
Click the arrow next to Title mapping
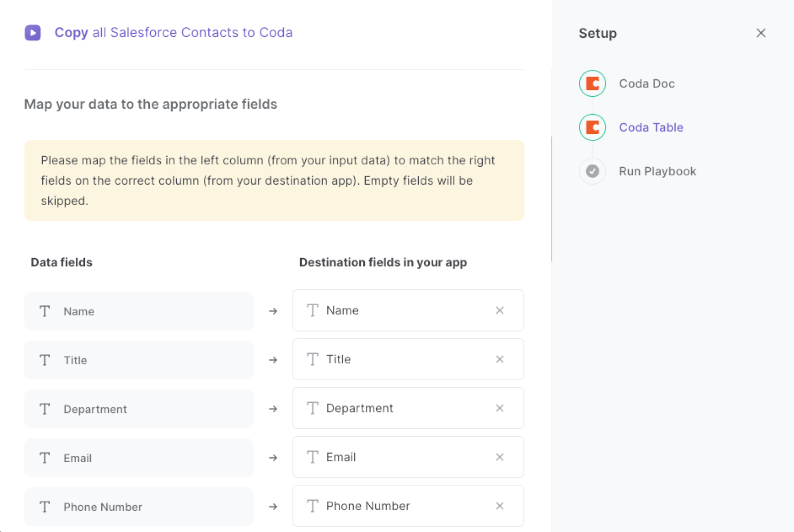273,360
